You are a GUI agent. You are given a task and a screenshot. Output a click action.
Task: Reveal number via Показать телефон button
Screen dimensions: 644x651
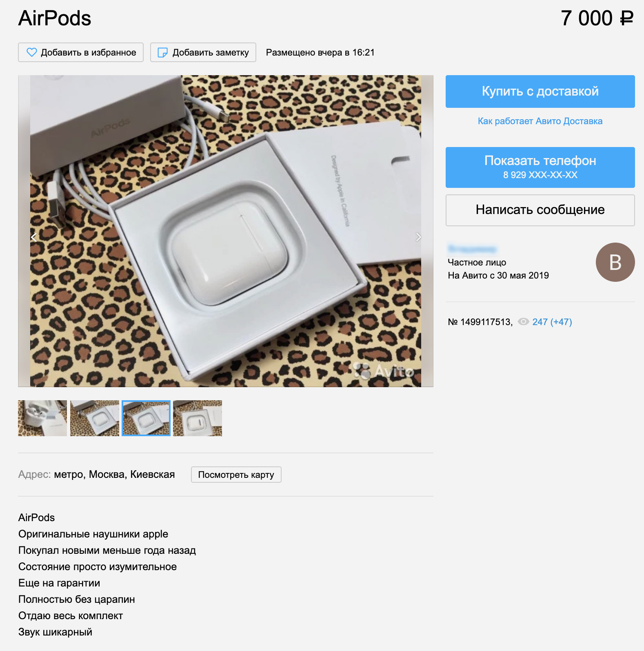click(540, 167)
